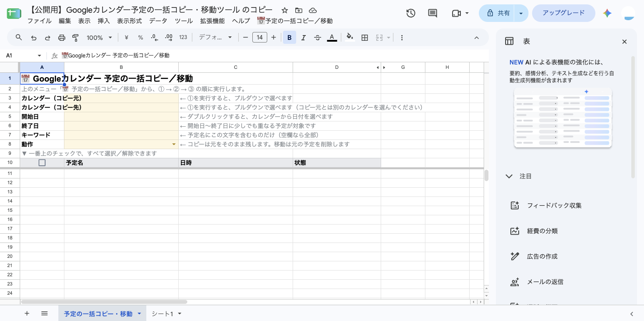Open the version history clock icon
This screenshot has width=644, height=321.
tap(410, 13)
